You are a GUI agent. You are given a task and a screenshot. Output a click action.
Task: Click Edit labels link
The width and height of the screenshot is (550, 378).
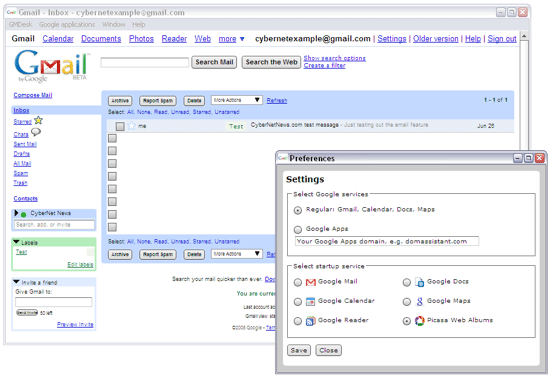(80, 264)
